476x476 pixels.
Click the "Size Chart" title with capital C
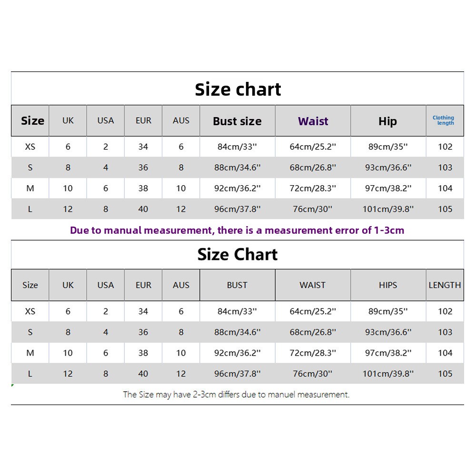click(238, 255)
